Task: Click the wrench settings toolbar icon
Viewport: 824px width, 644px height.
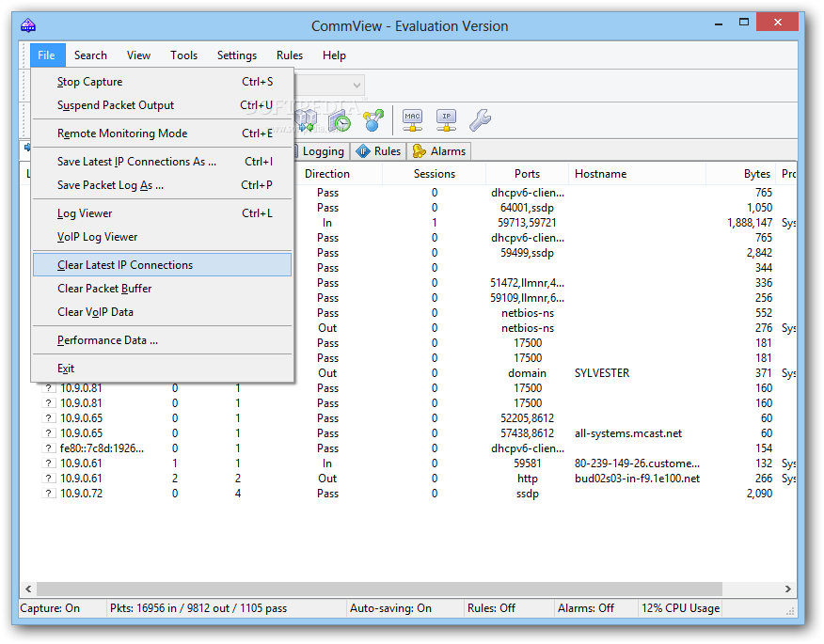Action: click(x=480, y=120)
